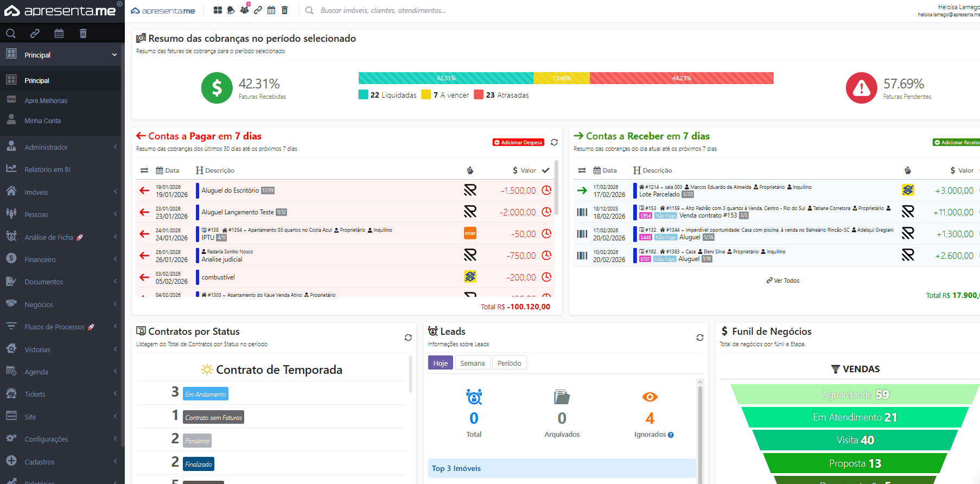Click the link icon in the dark sidebar header
The image size is (980, 484).
click(35, 34)
